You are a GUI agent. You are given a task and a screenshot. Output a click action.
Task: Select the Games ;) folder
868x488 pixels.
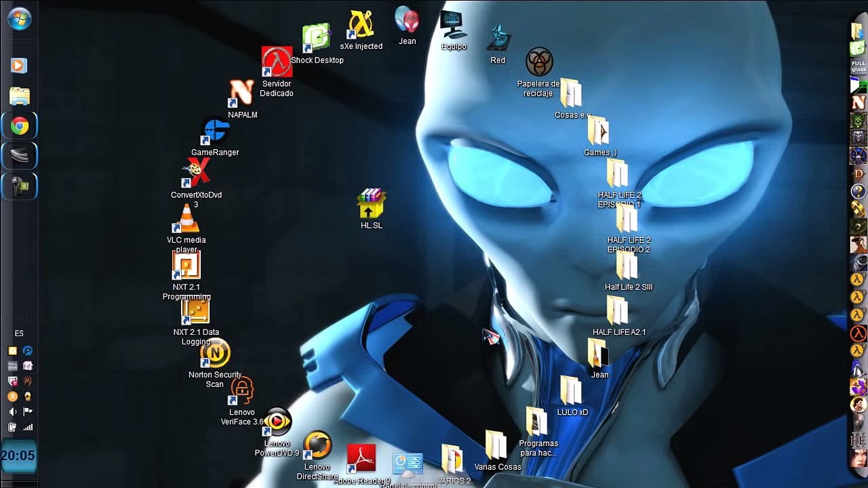pyautogui.click(x=599, y=131)
